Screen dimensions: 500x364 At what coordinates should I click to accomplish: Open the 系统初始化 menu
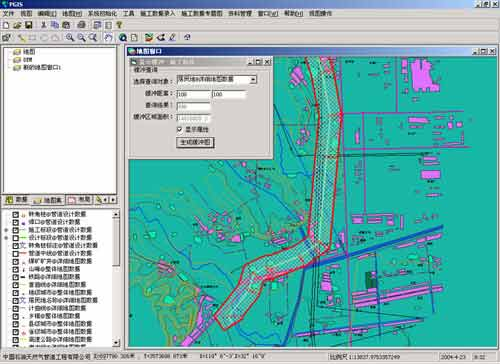102,14
